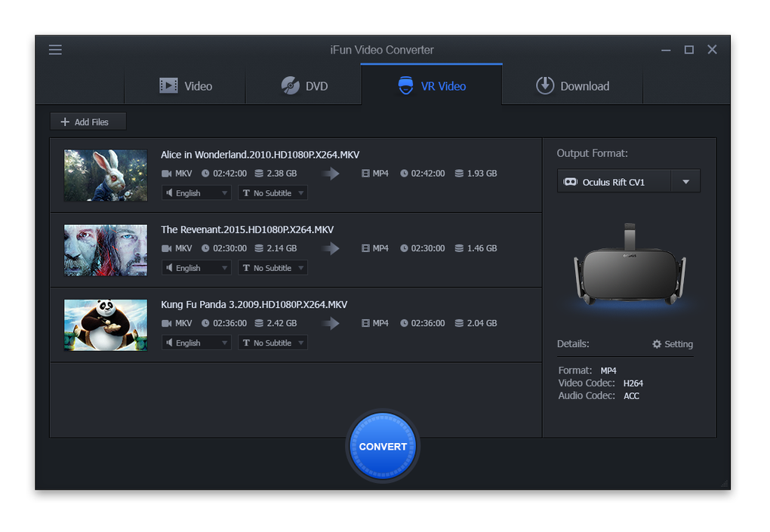Open the hamburger menu icon
Screen dimensions: 770x532
tap(55, 50)
